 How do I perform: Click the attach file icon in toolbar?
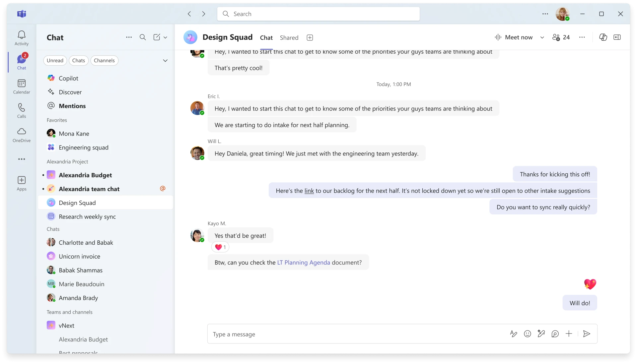pyautogui.click(x=569, y=334)
